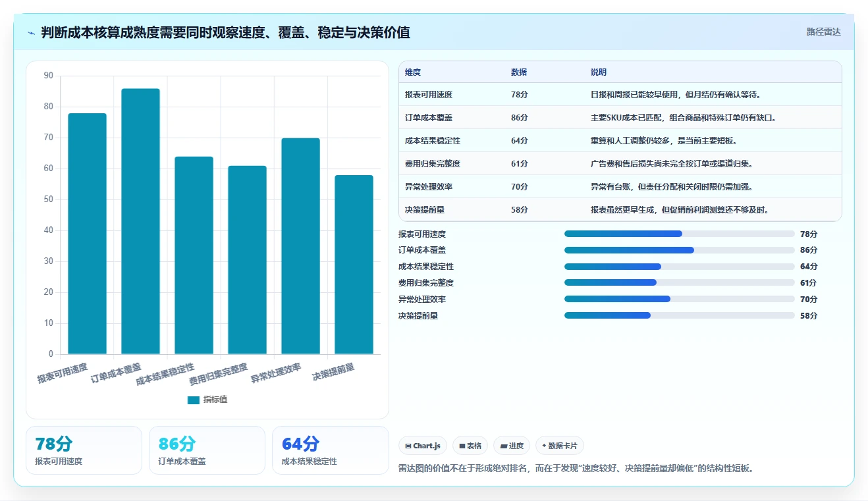Click the 异常处理效率 progress bar
Viewport: 868px width, 501px height.
coord(680,299)
